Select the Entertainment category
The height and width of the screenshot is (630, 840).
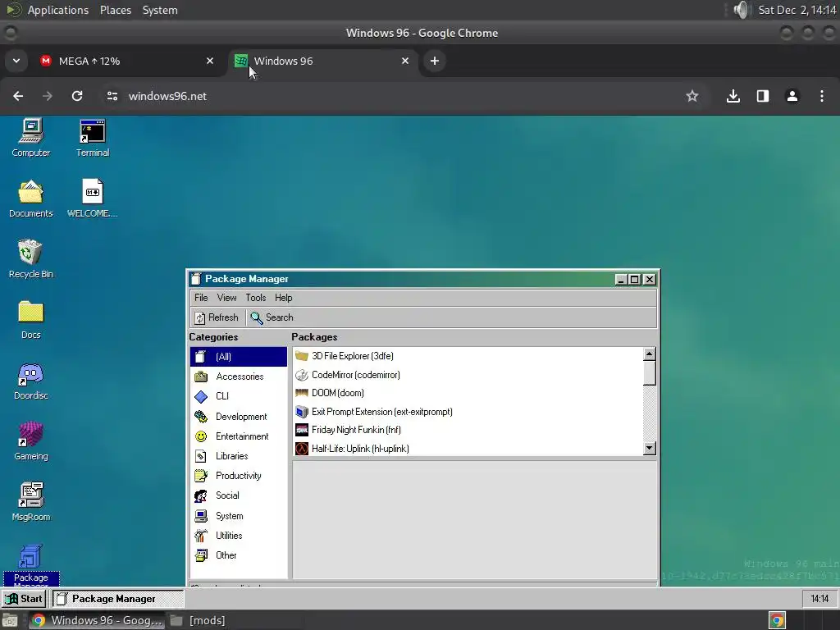(239, 436)
